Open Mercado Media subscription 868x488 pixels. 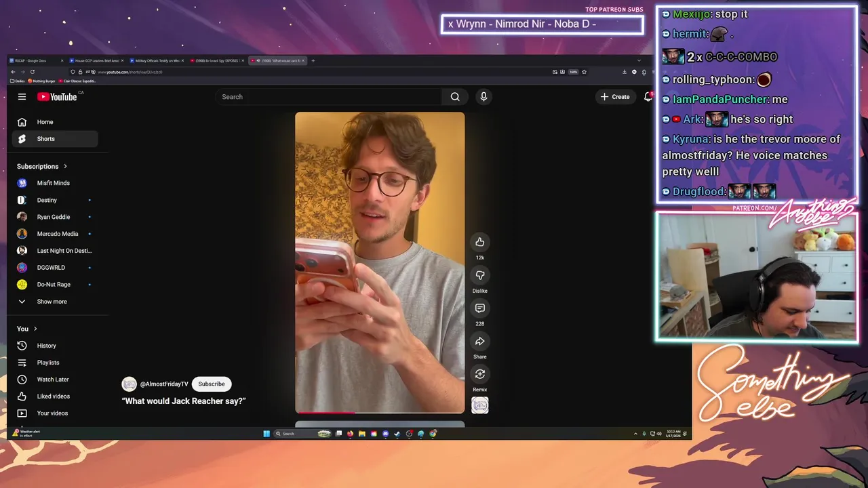[x=55, y=234]
